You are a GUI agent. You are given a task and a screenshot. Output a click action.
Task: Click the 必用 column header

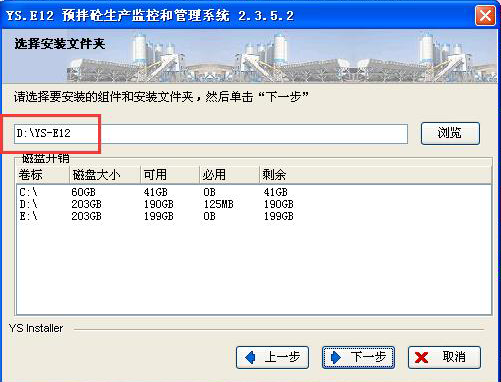pyautogui.click(x=229, y=175)
